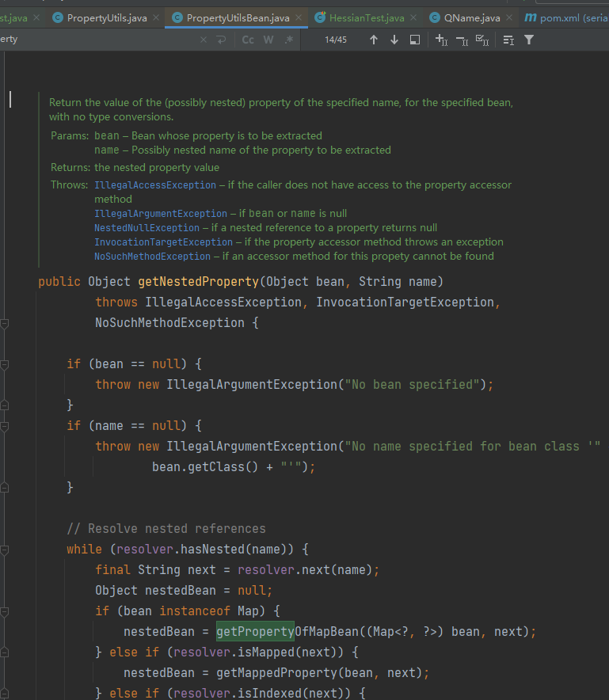Toggle whole Words (W) search option
Viewport: 609px width, 700px height.
[x=268, y=40]
